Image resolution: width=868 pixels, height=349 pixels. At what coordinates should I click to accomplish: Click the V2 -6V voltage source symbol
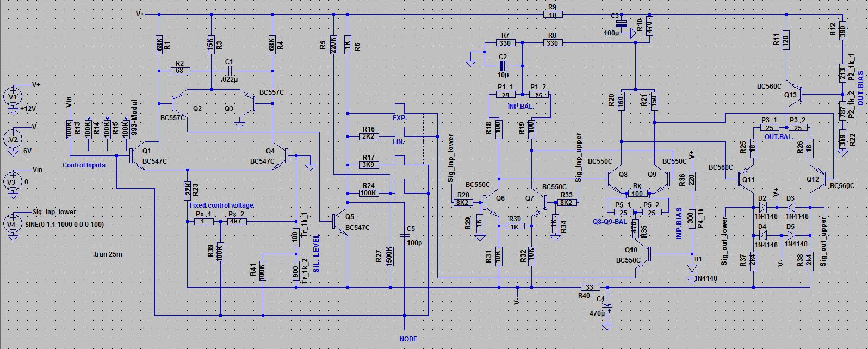[x=13, y=139]
